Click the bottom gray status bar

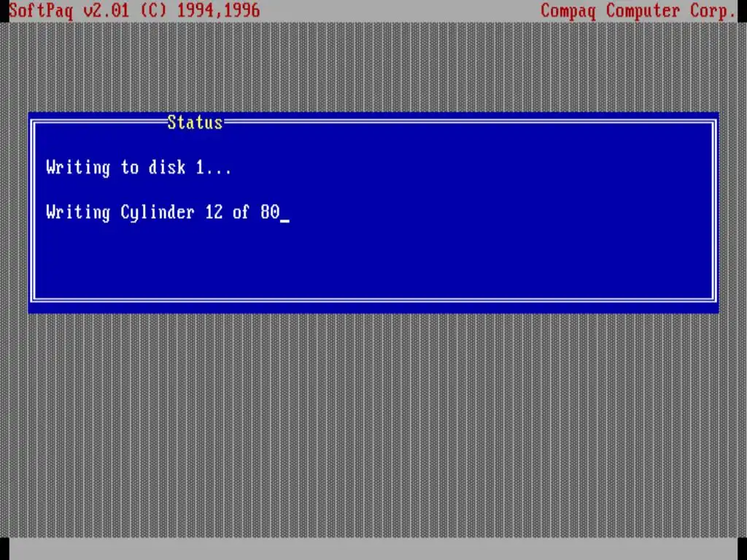(373, 548)
